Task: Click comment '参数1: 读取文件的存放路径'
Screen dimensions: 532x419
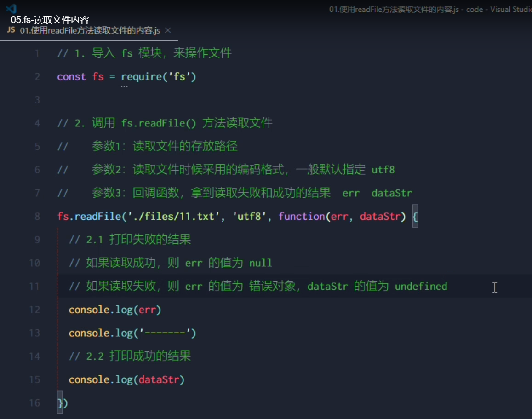Action: tap(165, 146)
